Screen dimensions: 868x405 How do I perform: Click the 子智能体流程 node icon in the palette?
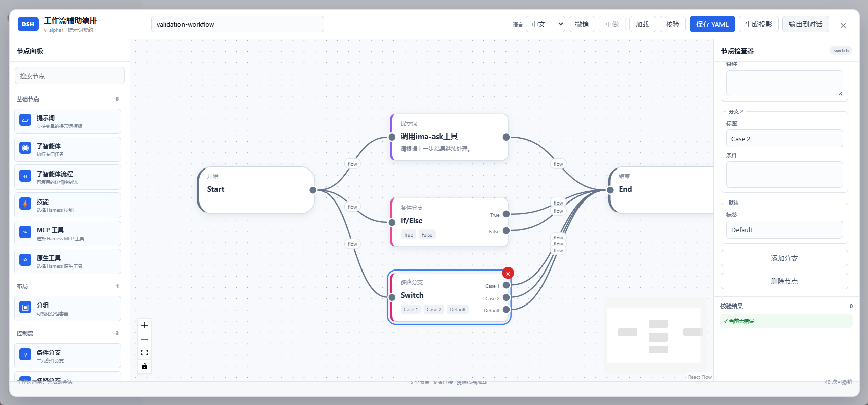[x=25, y=176]
